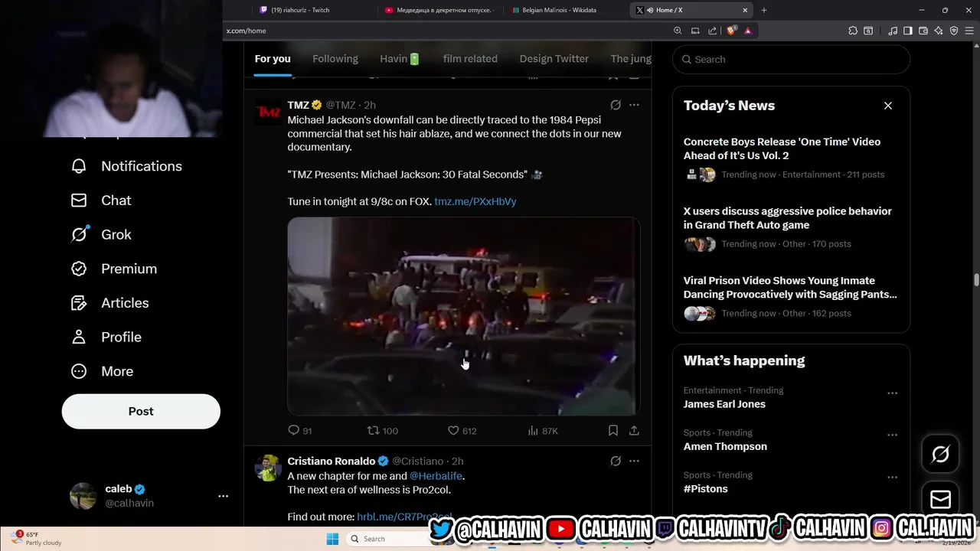
Task: Open options for Amen Thompson trend
Action: click(892, 435)
